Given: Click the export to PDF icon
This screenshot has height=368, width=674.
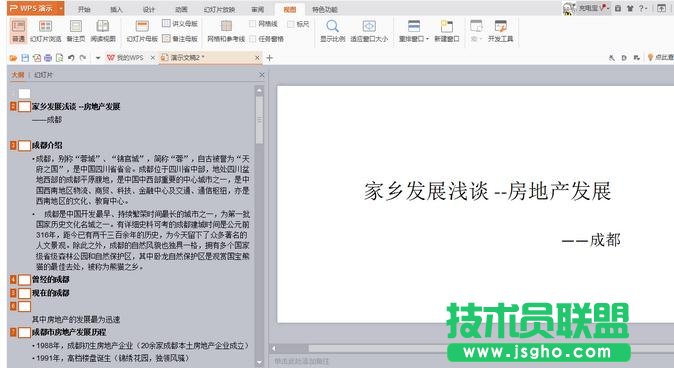Looking at the screenshot, I should (37, 58).
